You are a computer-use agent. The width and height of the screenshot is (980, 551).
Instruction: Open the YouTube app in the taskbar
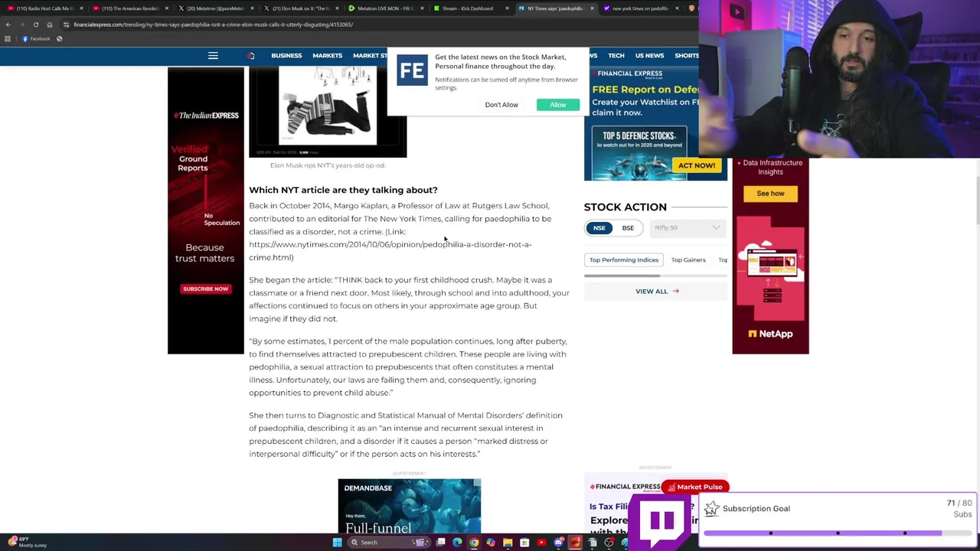point(541,543)
